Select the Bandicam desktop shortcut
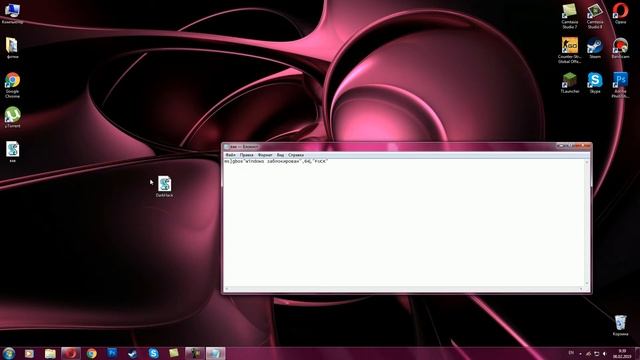 tap(620, 48)
